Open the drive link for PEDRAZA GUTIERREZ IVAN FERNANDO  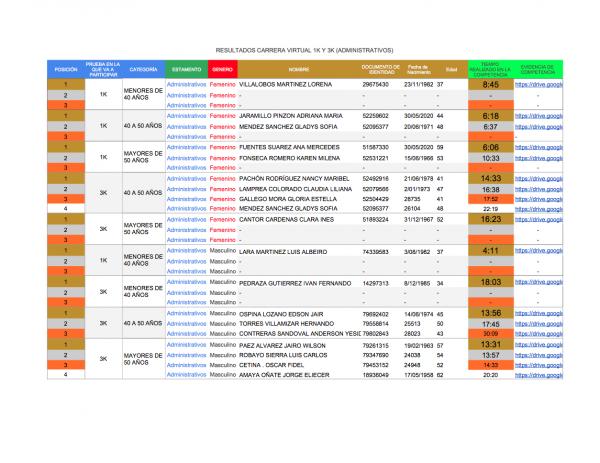pos(539,282)
